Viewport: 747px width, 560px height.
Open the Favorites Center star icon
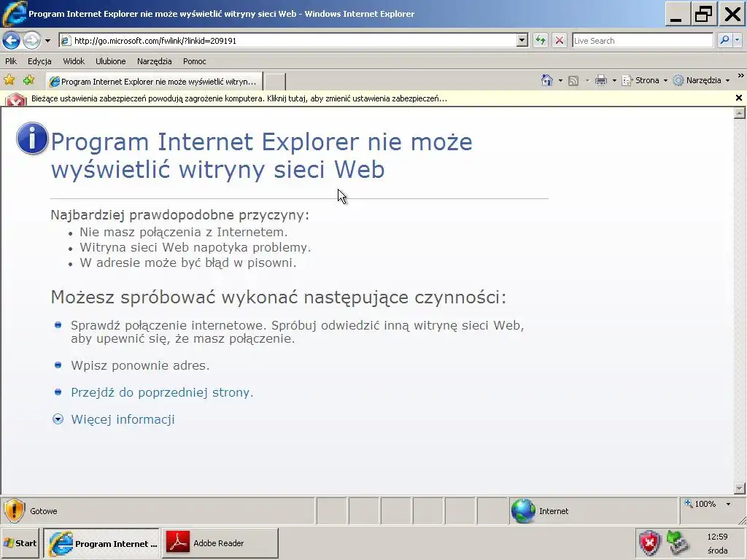pos(9,80)
